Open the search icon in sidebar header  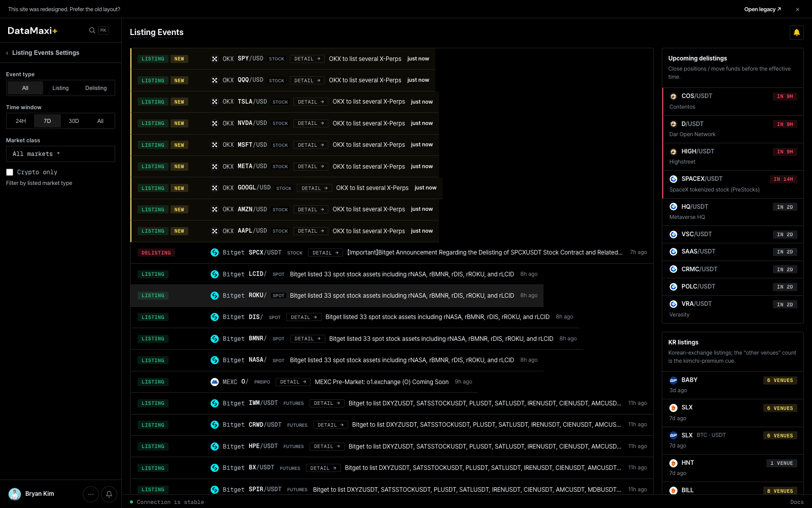click(92, 30)
